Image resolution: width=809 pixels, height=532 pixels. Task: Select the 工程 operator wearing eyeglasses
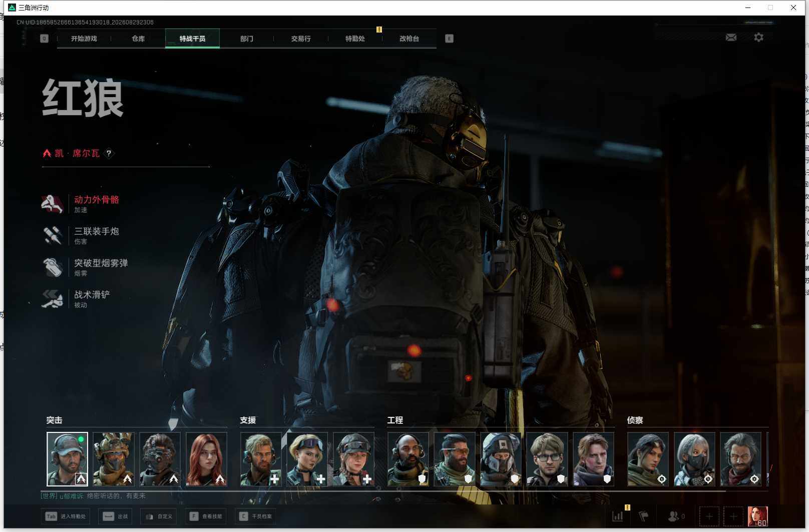pyautogui.click(x=547, y=459)
